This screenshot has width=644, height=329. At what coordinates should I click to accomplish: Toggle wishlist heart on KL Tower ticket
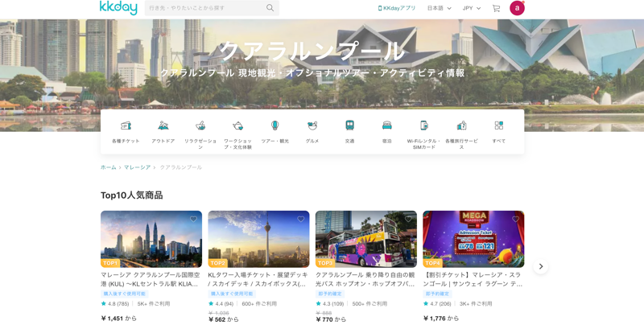(301, 220)
